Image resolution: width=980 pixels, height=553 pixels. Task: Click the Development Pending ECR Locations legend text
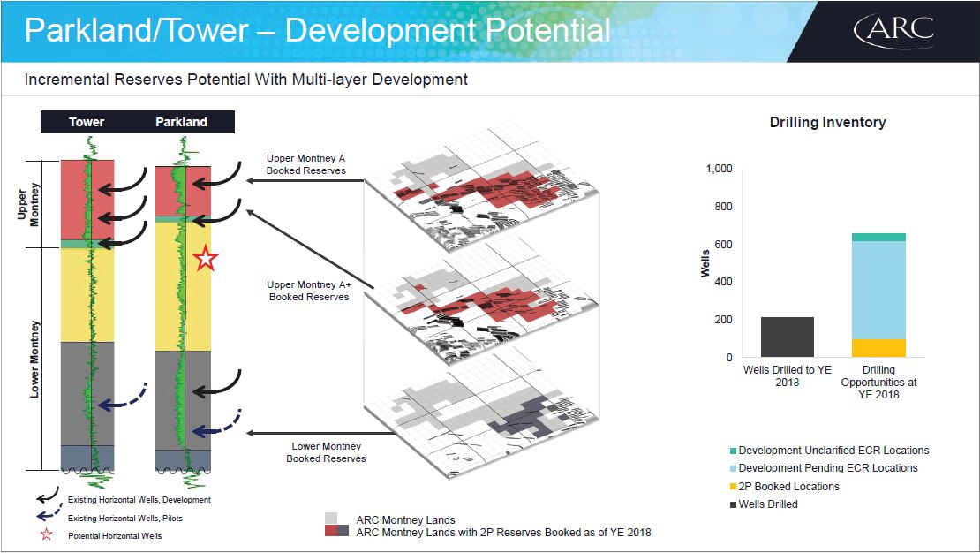click(x=828, y=468)
